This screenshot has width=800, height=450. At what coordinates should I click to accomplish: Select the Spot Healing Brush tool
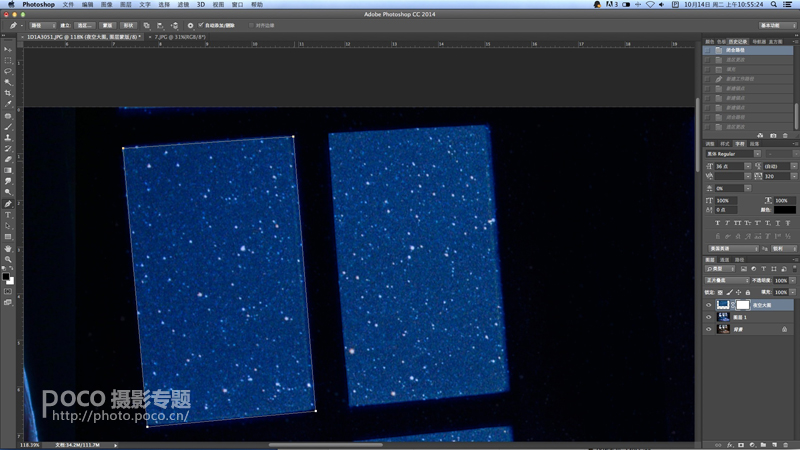(8, 116)
